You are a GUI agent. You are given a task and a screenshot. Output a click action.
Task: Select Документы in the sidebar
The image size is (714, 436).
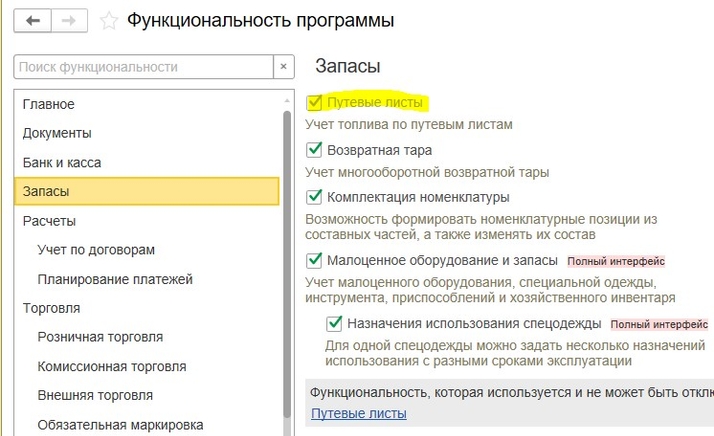click(x=57, y=133)
